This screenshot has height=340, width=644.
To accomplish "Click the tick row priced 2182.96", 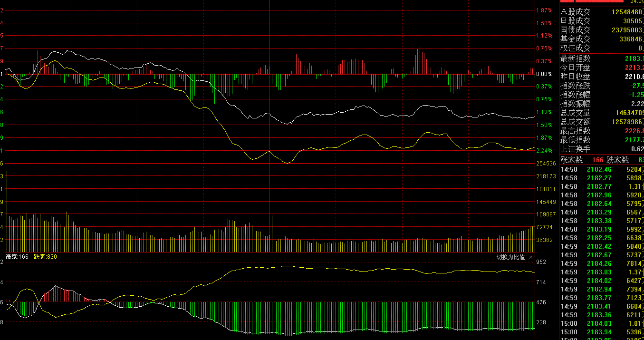I will click(602, 195).
